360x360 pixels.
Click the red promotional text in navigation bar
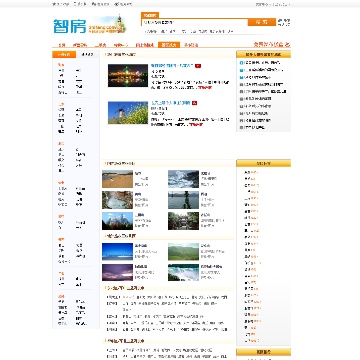pyautogui.click(x=272, y=44)
